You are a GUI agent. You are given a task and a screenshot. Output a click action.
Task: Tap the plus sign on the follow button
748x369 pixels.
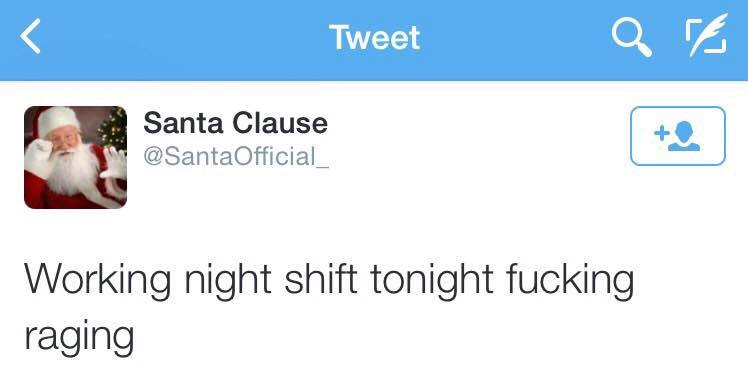(662, 134)
